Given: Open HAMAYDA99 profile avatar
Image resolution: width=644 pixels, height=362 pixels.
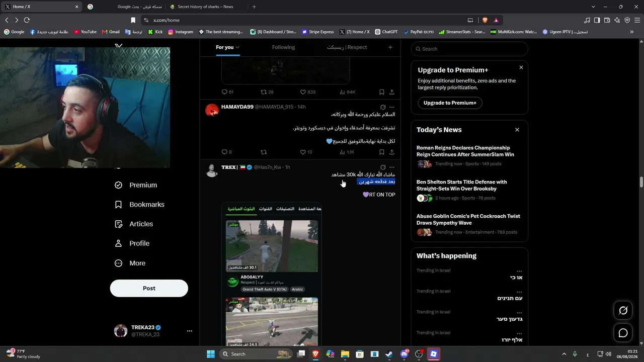Looking at the screenshot, I should (x=212, y=110).
